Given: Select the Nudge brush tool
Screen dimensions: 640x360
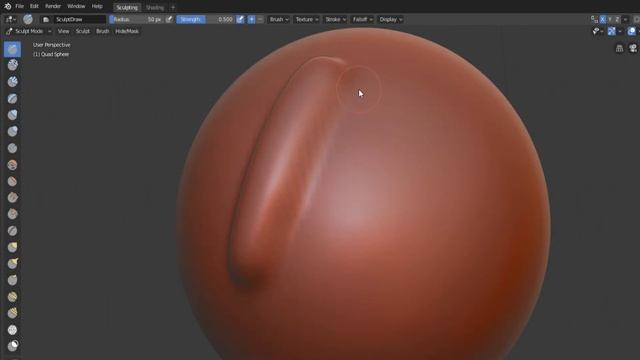Looking at the screenshot, I should [x=12, y=297].
